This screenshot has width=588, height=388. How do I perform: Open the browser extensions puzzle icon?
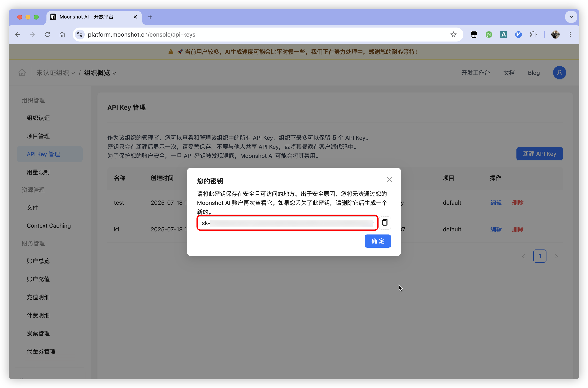tap(533, 35)
